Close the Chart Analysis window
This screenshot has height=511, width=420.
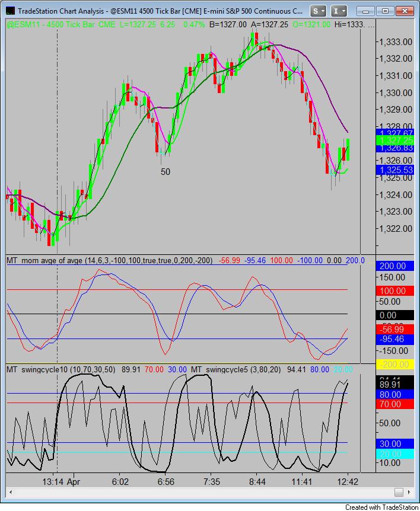click(x=405, y=11)
